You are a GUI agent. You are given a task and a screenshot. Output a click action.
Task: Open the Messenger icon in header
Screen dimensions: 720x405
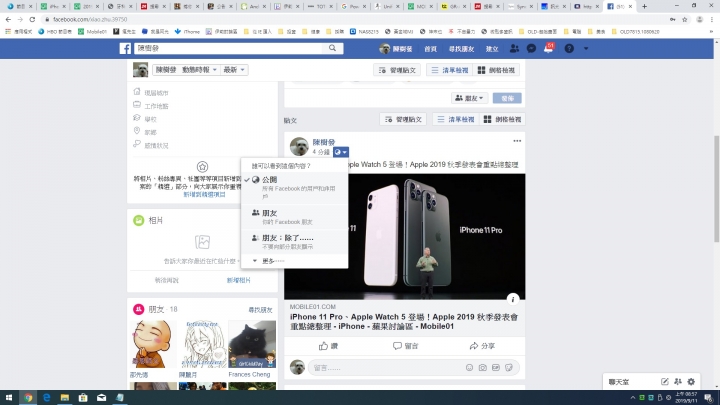(531, 49)
